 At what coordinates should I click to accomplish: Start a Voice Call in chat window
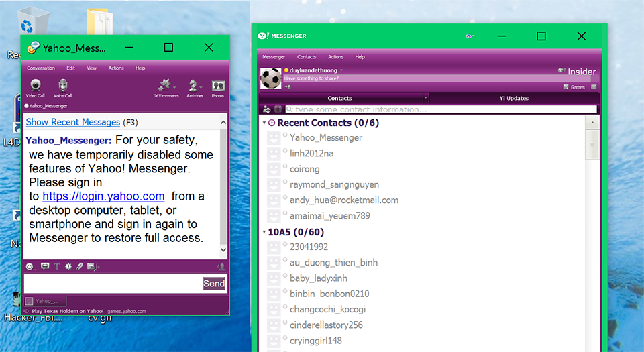click(62, 88)
